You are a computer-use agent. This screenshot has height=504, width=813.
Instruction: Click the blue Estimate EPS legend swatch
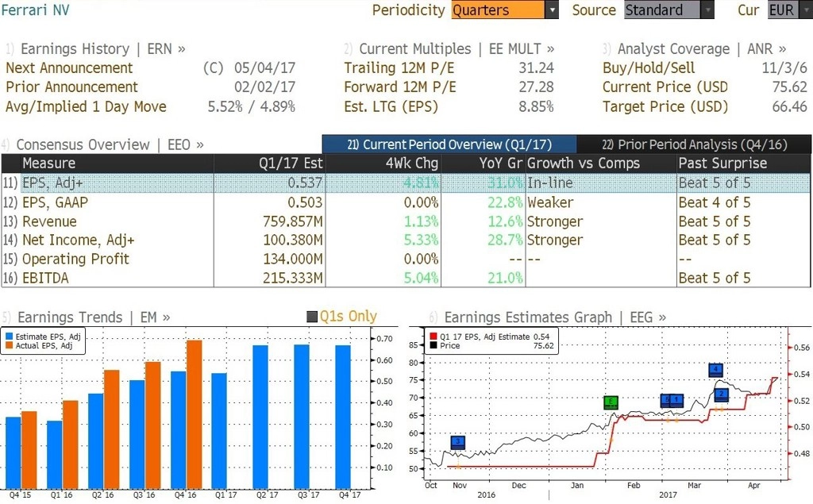tap(9, 337)
